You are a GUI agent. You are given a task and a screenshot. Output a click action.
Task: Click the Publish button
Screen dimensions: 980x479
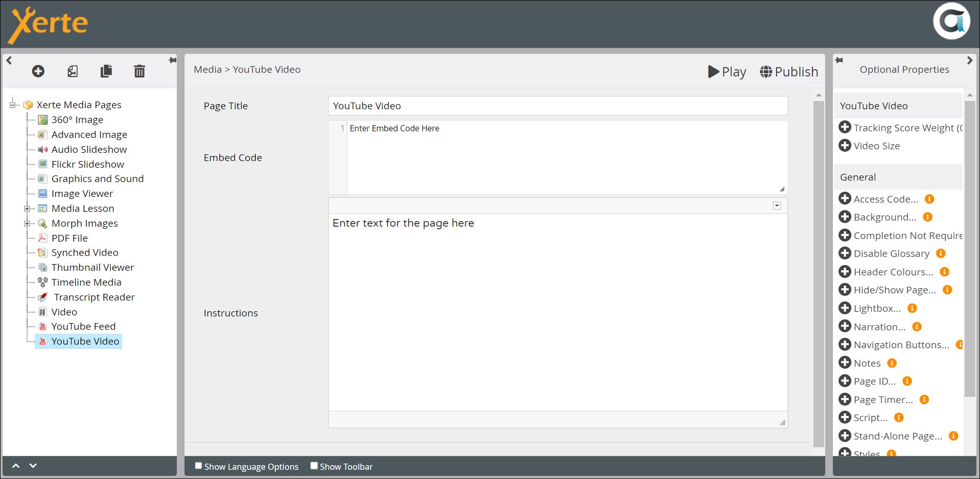(789, 72)
